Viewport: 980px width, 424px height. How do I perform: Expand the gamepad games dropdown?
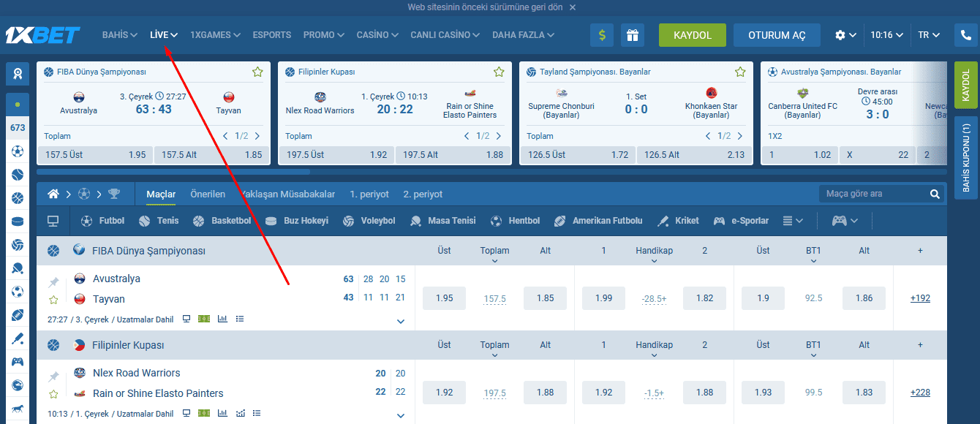(845, 221)
